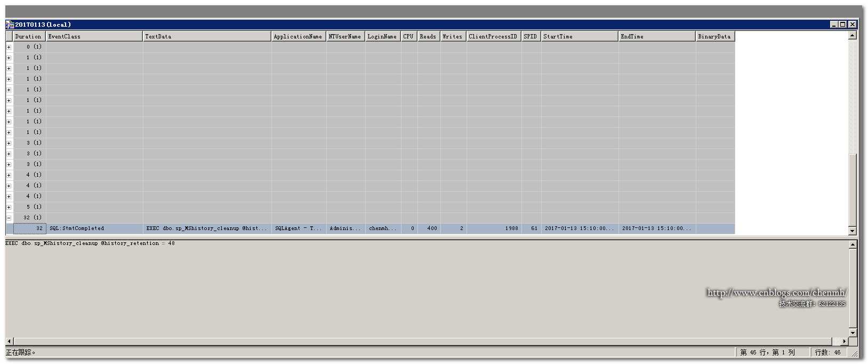
Task: Click the 32 (1) group label
Action: click(33, 218)
